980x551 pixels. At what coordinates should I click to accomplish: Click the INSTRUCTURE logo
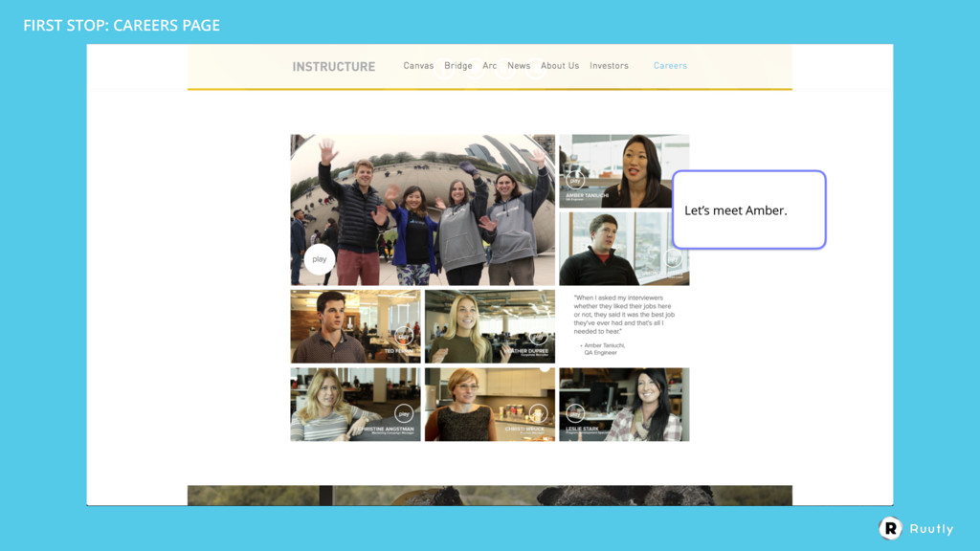(x=334, y=67)
